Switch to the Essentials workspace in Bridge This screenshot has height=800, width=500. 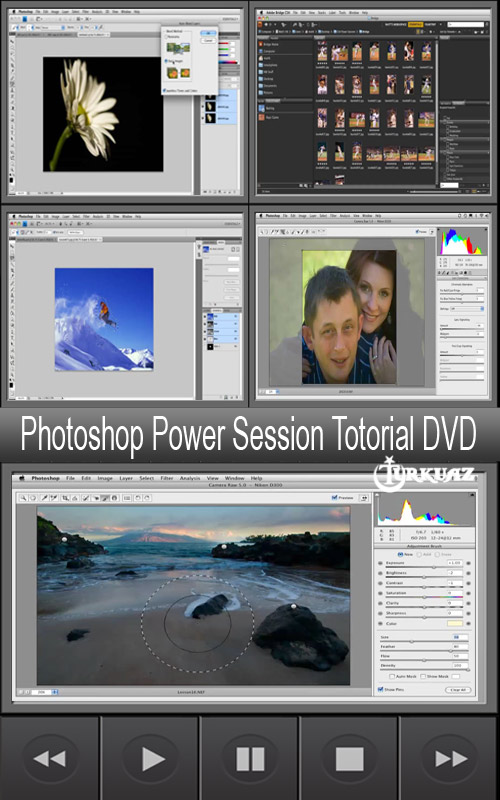pos(415,24)
